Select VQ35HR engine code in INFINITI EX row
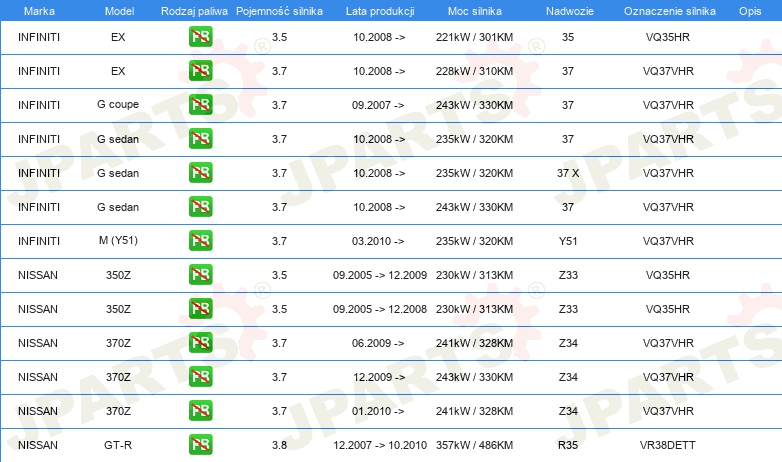Viewport: 782px width, 462px height. click(668, 37)
